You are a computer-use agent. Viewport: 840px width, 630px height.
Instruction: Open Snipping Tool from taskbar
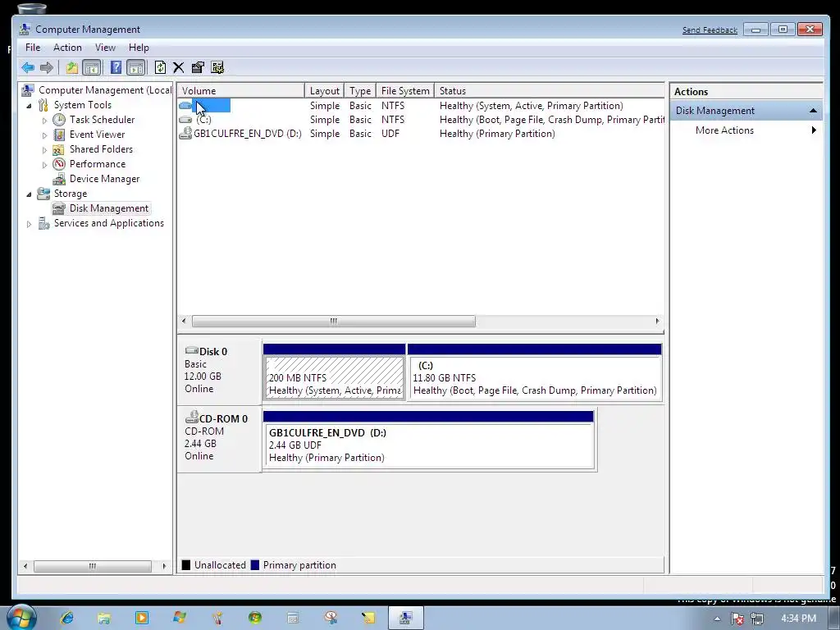pyautogui.click(x=331, y=618)
